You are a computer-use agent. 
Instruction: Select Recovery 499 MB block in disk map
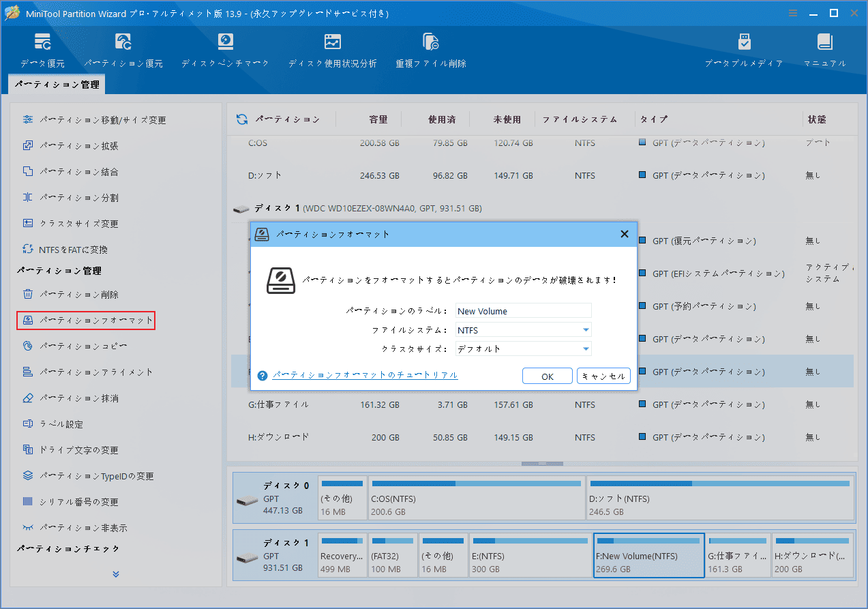343,555
